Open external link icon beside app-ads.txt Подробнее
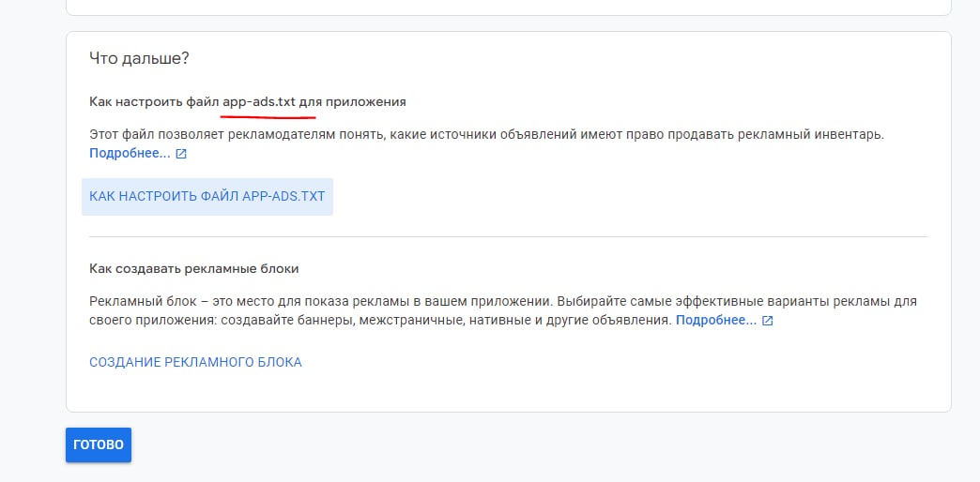 181,154
